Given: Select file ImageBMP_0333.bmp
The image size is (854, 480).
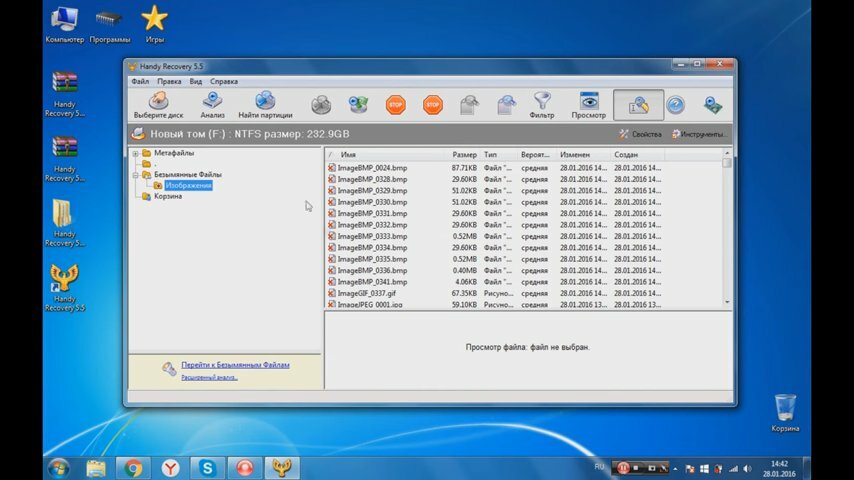Looking at the screenshot, I should (x=372, y=236).
